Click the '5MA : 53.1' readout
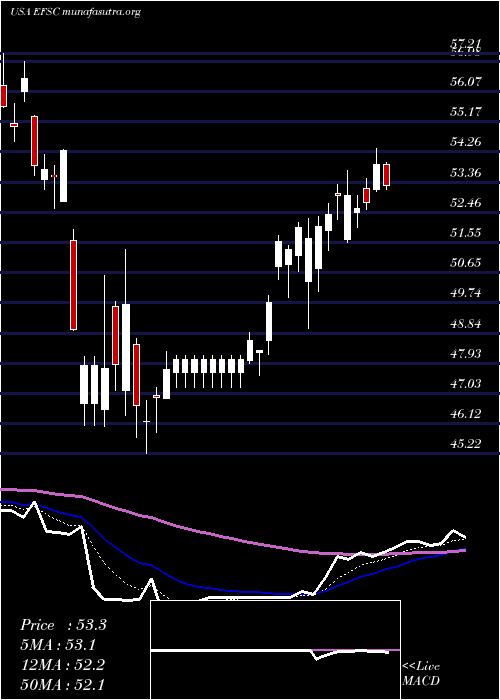Image resolution: width=500 pixels, height=700 pixels. click(58, 645)
